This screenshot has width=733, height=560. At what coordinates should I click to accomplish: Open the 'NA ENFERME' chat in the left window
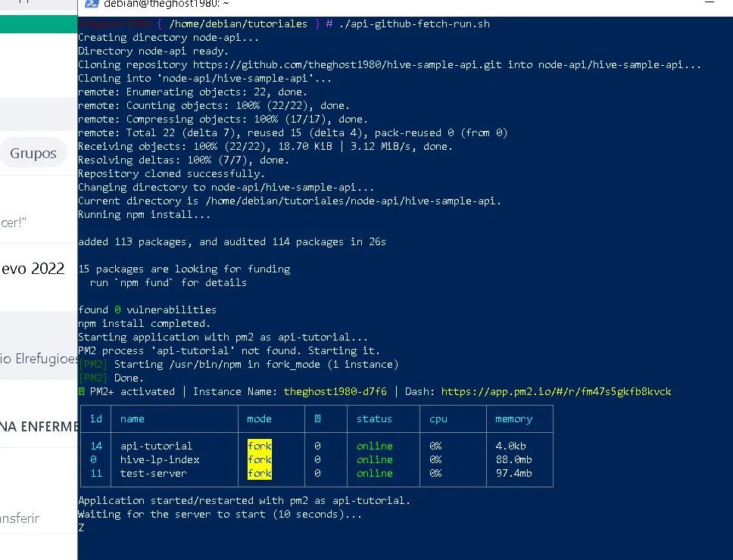39,426
